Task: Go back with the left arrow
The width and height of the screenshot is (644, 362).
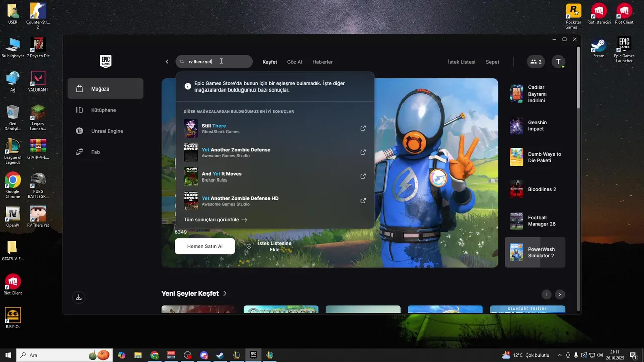Action: click(x=167, y=62)
